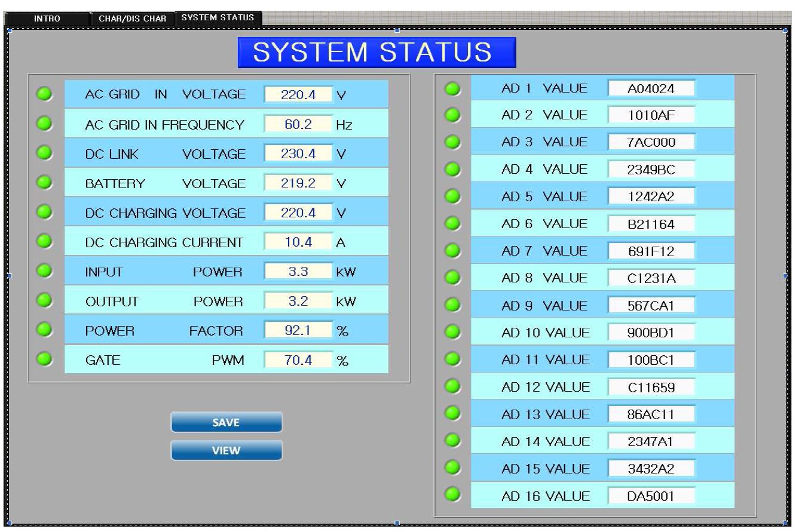802x532 pixels.
Task: Click the "AD 16 VALUE" label text
Action: [x=546, y=496]
